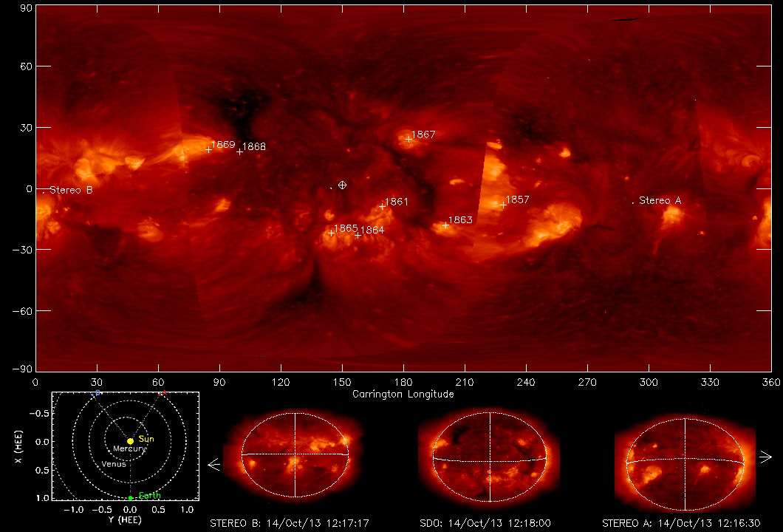This screenshot has width=783, height=532.
Task: Click the green Earth dot in orbit plot
Action: click(130, 497)
